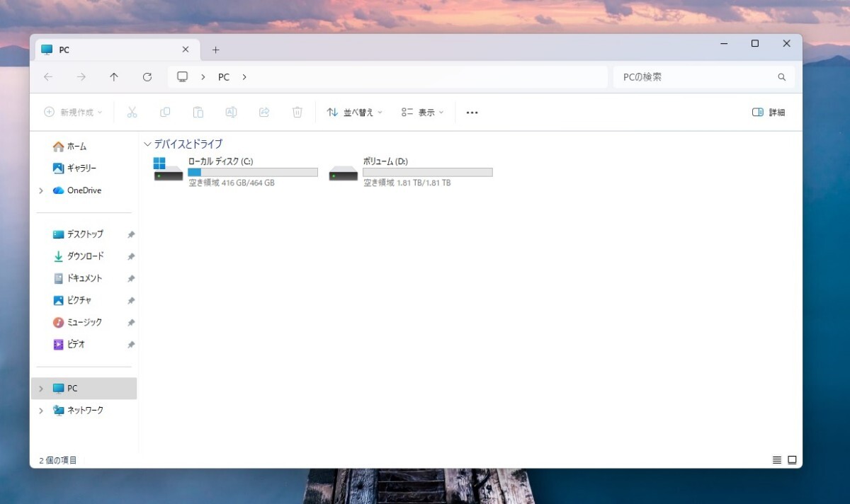Click the Delete trash icon
This screenshot has height=504, width=850.
click(297, 112)
